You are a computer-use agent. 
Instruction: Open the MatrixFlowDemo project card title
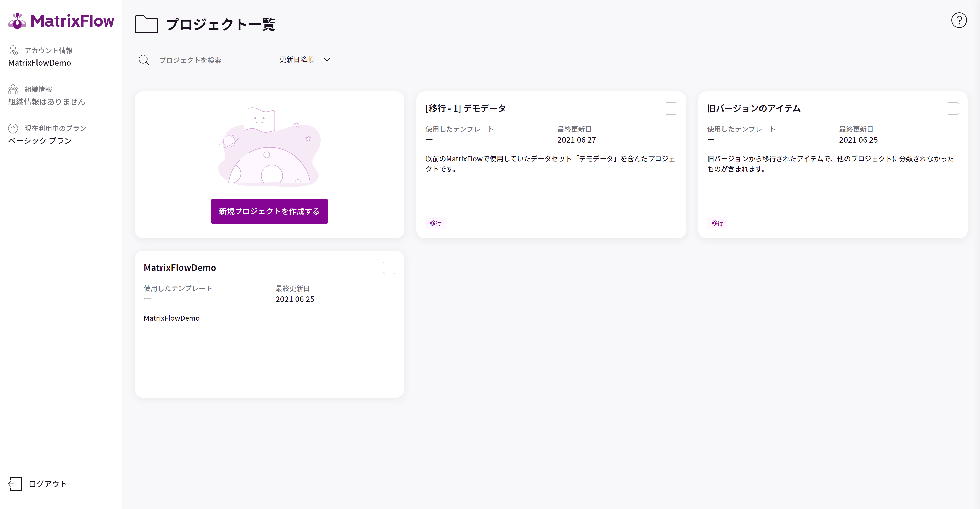pyautogui.click(x=180, y=268)
